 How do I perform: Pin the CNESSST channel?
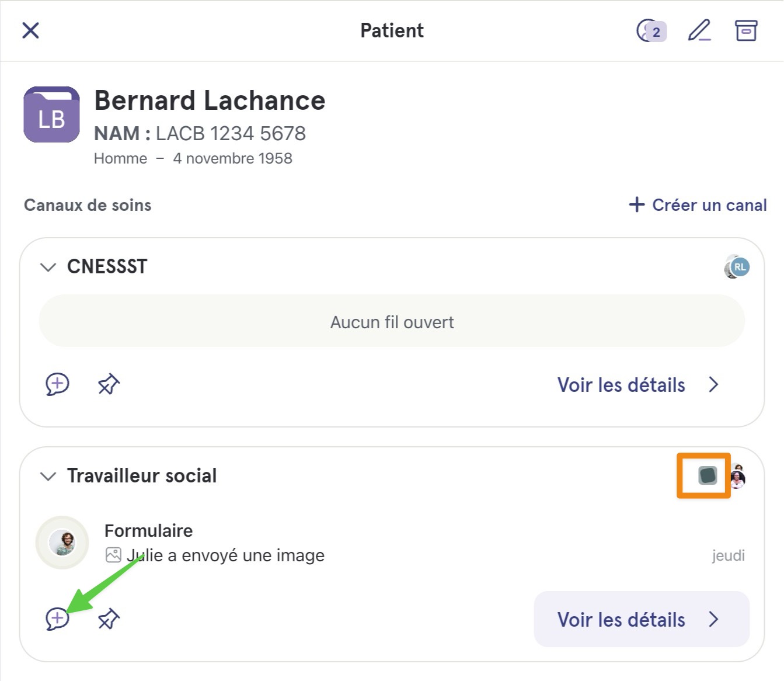point(109,384)
